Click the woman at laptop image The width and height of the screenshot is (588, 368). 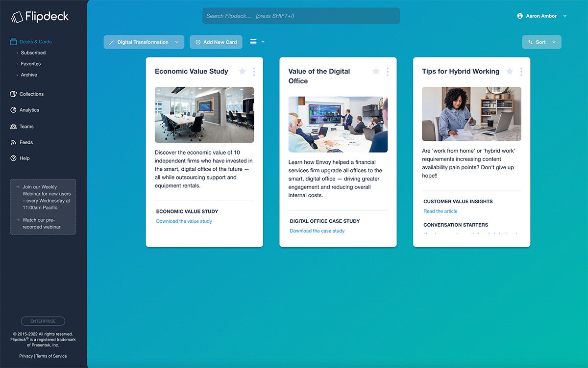(x=472, y=114)
